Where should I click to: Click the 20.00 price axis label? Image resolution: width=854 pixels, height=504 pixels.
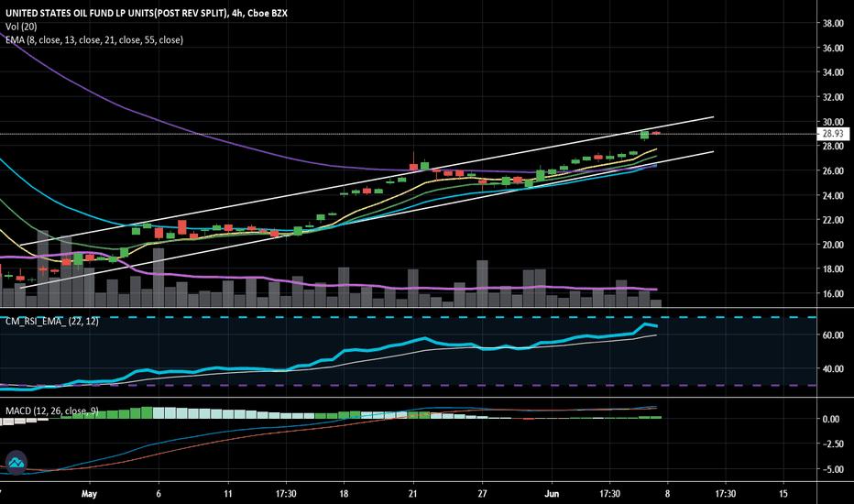(833, 245)
